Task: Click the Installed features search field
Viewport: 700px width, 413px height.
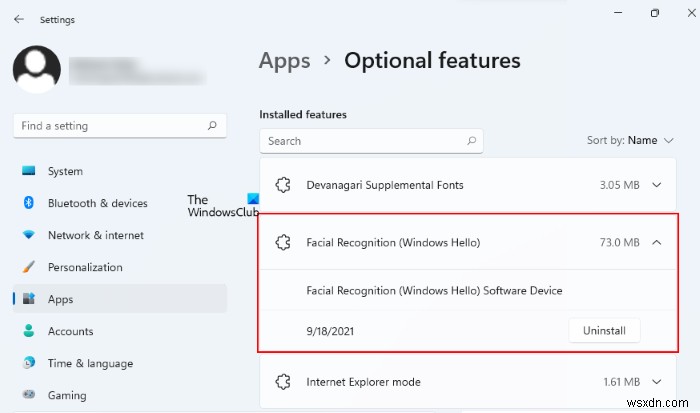Action: click(x=360, y=141)
